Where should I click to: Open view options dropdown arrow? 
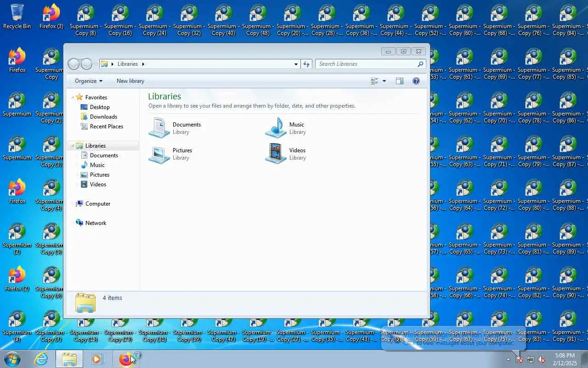click(384, 81)
